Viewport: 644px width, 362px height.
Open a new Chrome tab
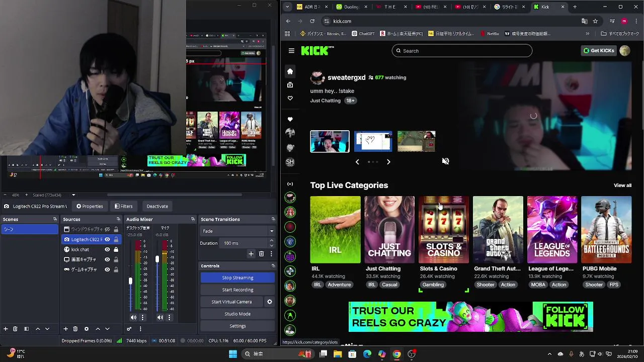[575, 7]
